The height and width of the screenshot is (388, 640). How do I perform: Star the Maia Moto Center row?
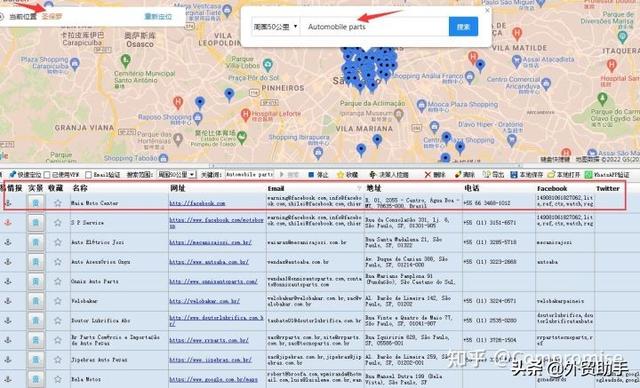coord(58,203)
